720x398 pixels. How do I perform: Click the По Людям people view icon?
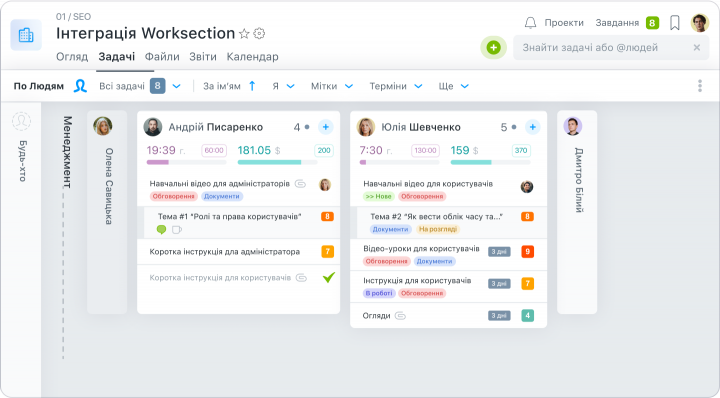80,86
